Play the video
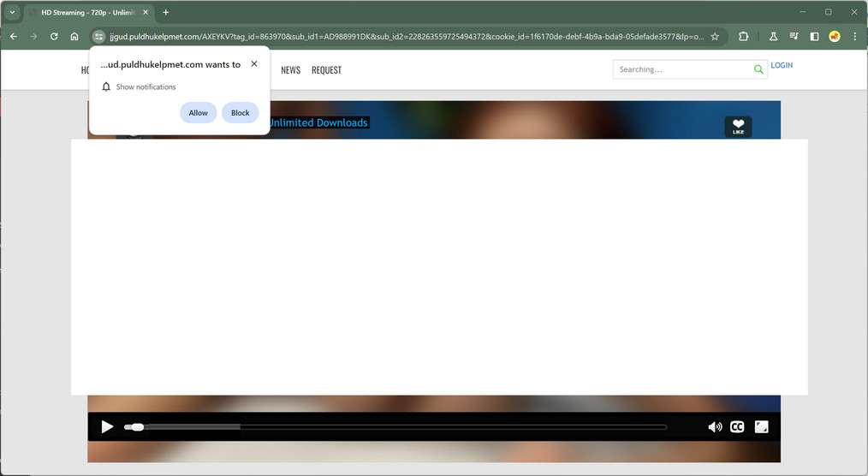The image size is (868, 476). click(107, 426)
